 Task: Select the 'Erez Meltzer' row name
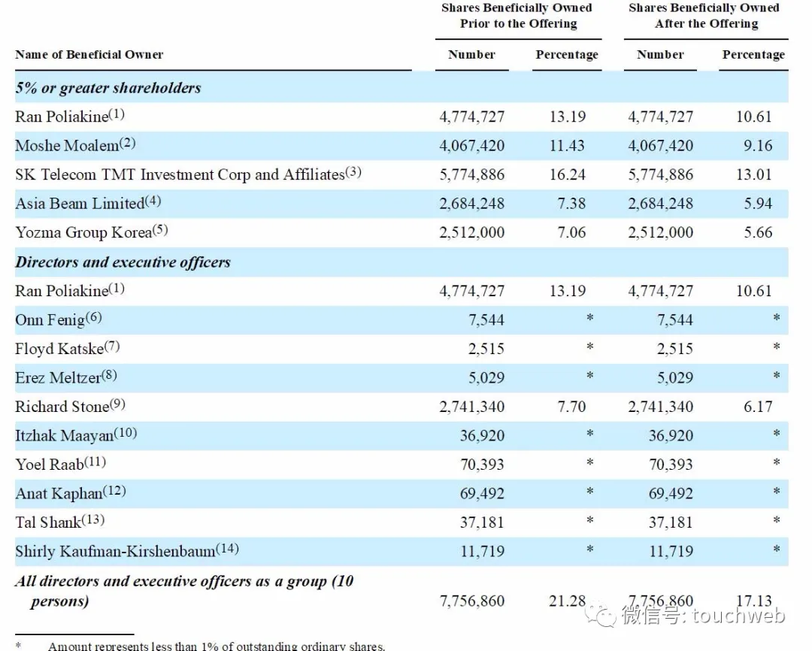tap(65, 377)
